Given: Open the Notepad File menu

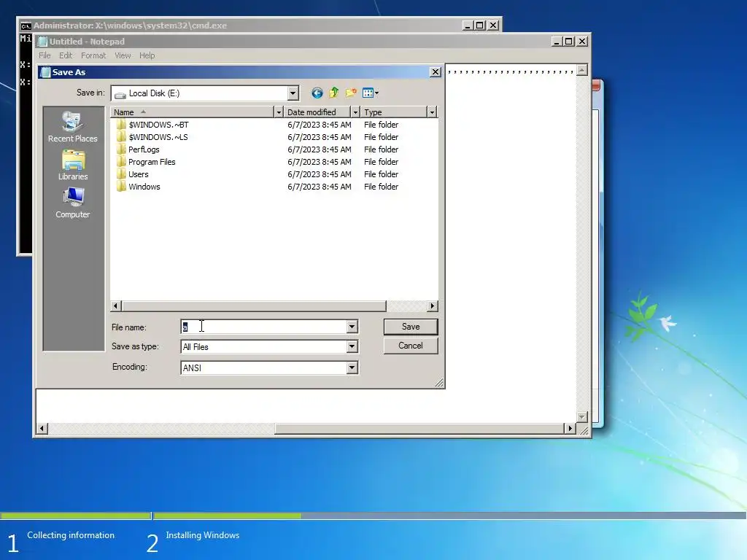Looking at the screenshot, I should click(44, 55).
